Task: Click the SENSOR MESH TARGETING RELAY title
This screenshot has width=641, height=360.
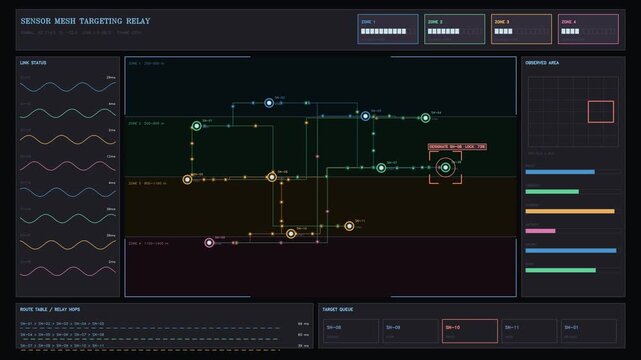Action: pyautogui.click(x=85, y=21)
